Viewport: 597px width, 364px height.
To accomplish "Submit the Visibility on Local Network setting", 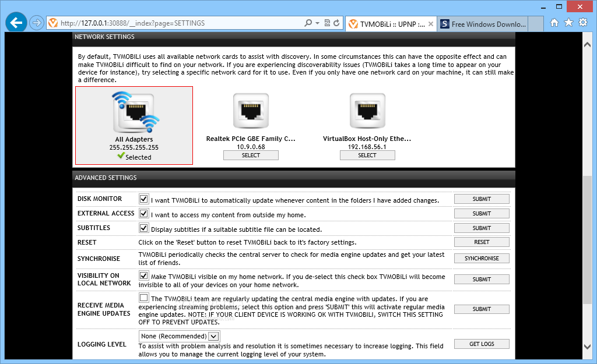I will click(482, 279).
